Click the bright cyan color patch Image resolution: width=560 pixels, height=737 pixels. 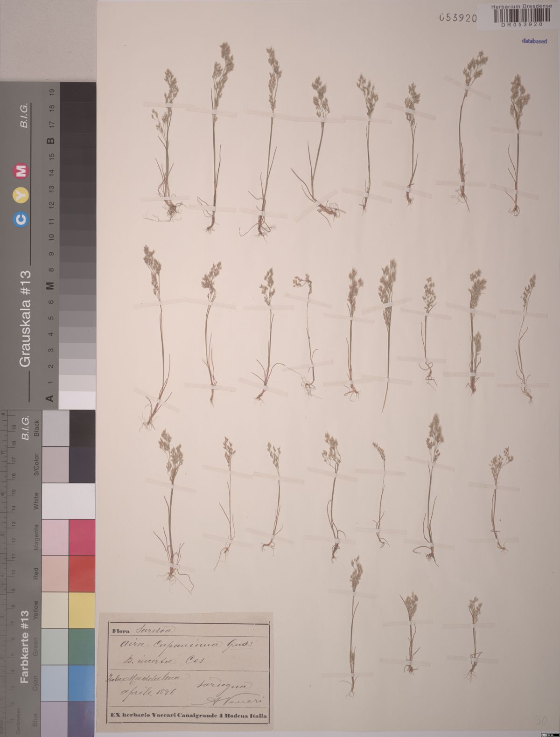click(x=82, y=682)
